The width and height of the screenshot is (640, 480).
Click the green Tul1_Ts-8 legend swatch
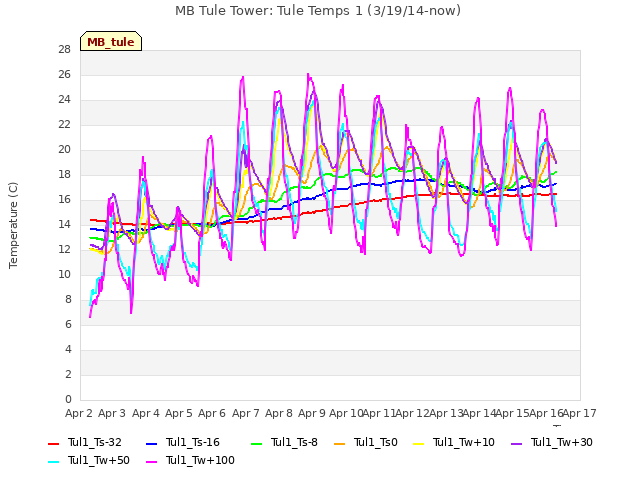(x=256, y=443)
